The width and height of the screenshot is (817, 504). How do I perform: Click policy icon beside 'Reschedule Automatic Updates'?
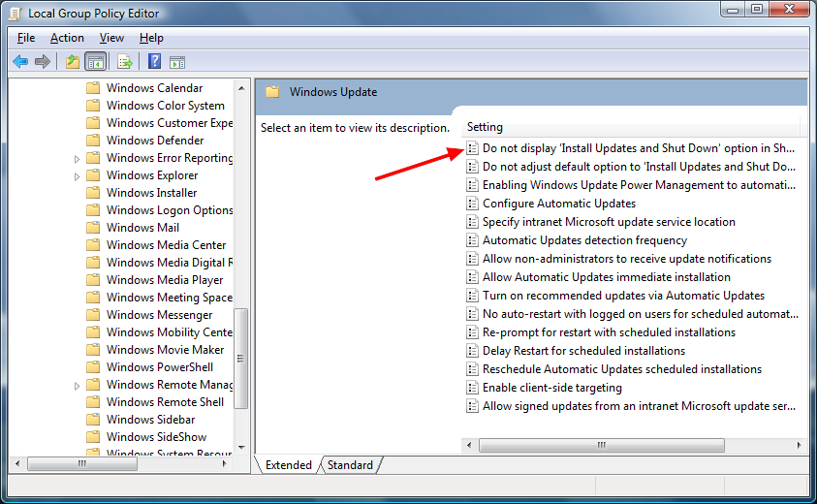coord(472,369)
